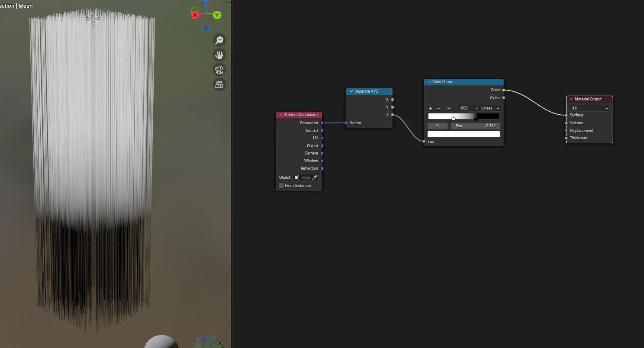Click the Object picker field in Texture Coordinate
644x348 pixels.
[x=305, y=177]
